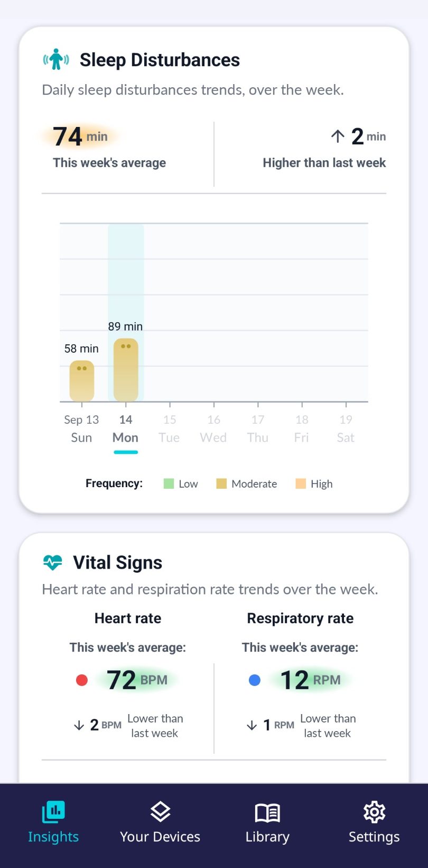Tap the Your Devices layers icon

(160, 811)
